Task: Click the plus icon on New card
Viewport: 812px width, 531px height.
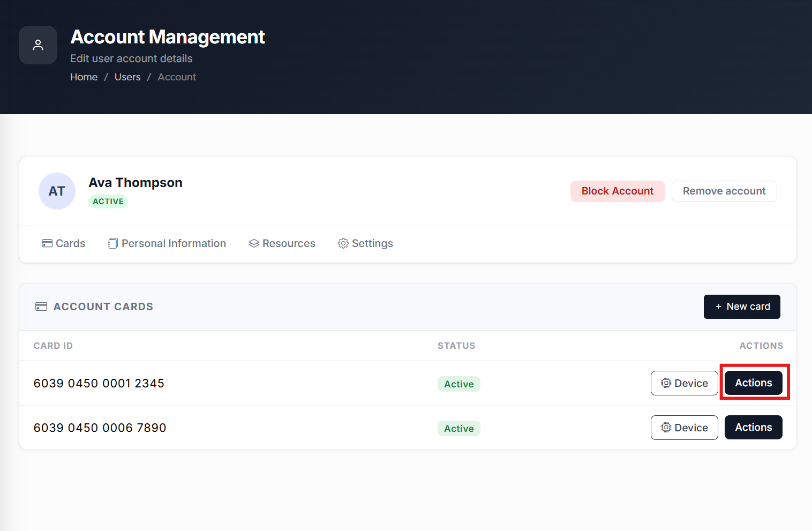Action: pyautogui.click(x=718, y=306)
